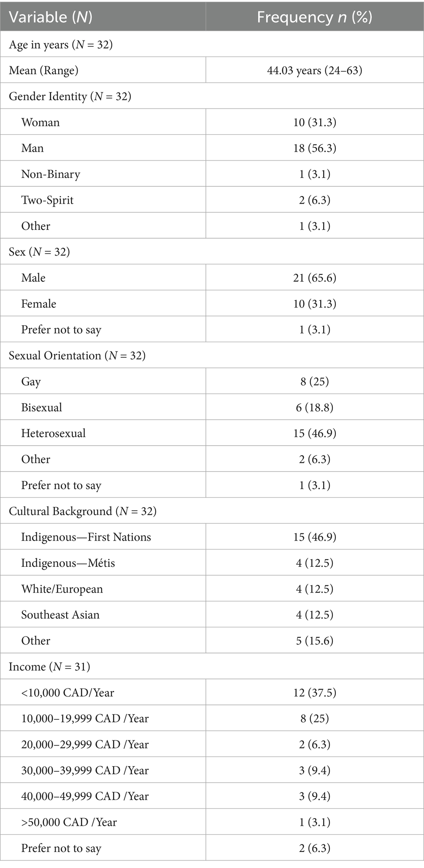The height and width of the screenshot is (868, 424).
Task: Click the "Income (N = 31)" section heading
Action: tap(49, 667)
